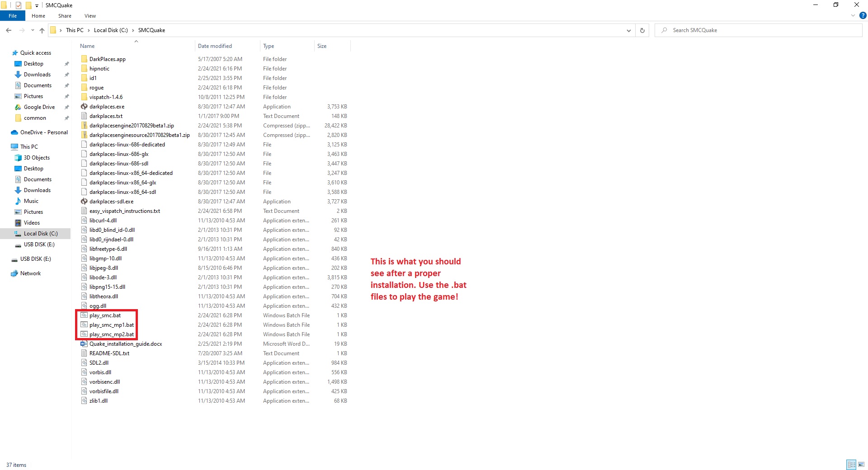Click Local Disk (C:) in the breadcrumb

pos(111,30)
